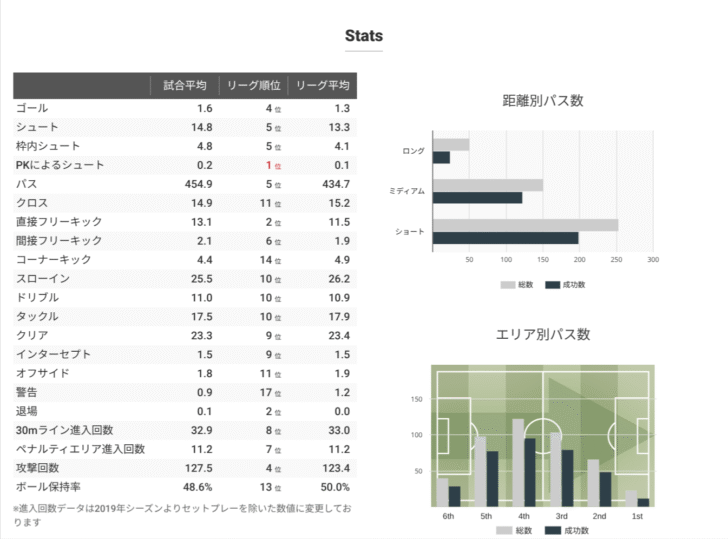728x539 pixels.
Task: Select the 攻撃回数 row
Action: [x=185, y=468]
